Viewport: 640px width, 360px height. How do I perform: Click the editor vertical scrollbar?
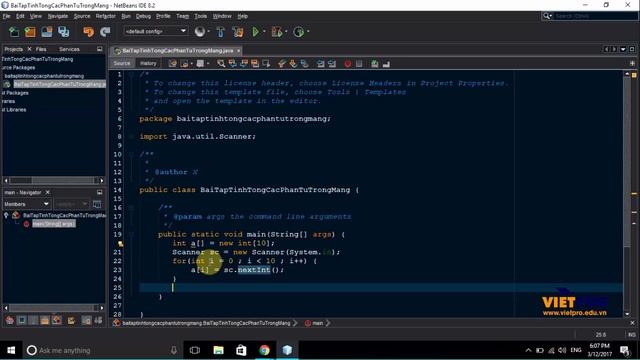(627, 194)
